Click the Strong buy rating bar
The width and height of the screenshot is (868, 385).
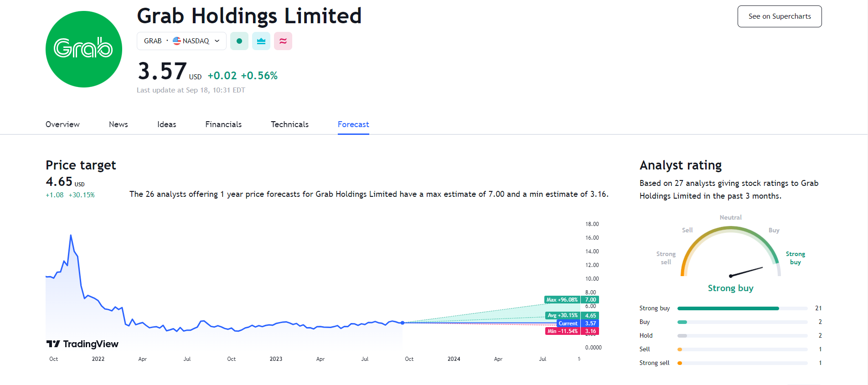coord(728,308)
